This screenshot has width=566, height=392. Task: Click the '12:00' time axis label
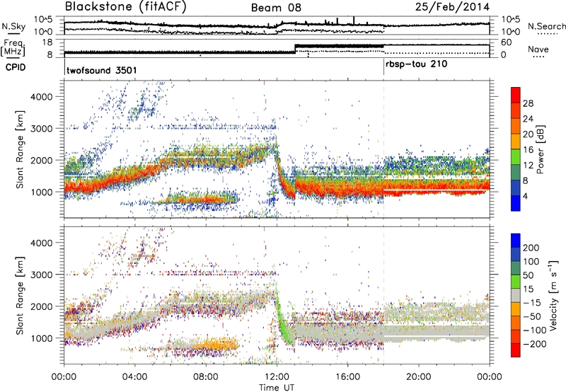point(277,377)
